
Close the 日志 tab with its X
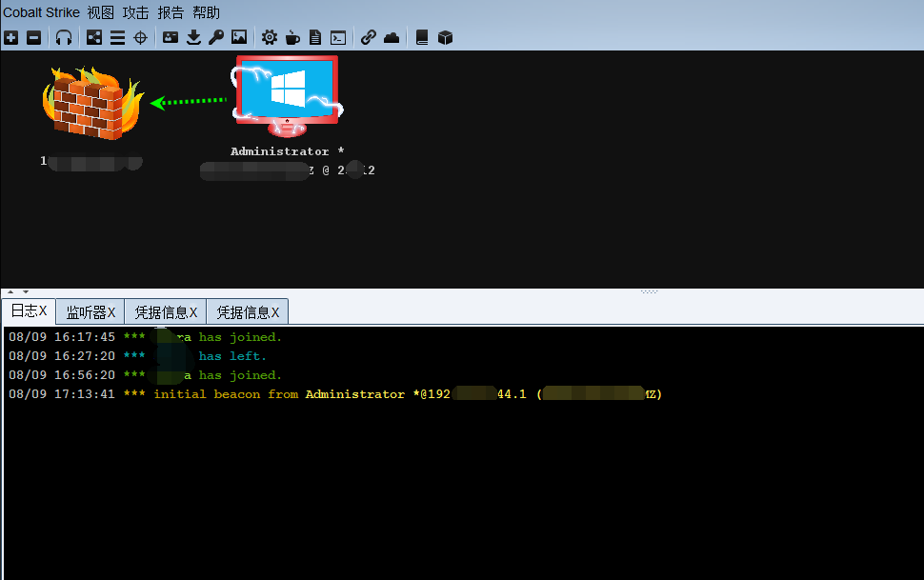point(43,311)
